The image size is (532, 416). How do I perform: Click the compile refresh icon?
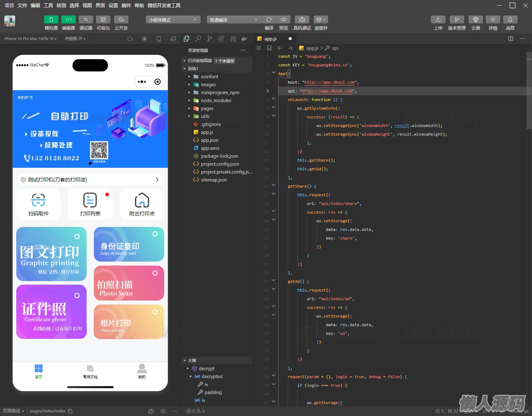point(269,19)
